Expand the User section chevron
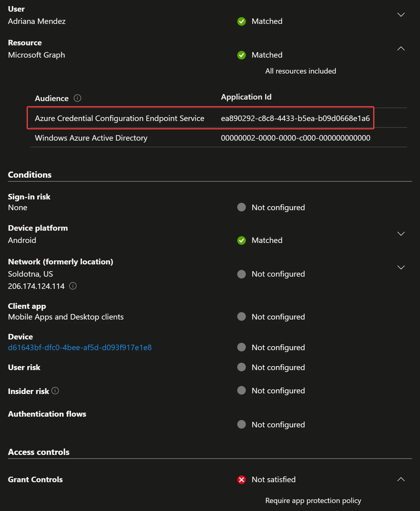Viewport: 420px width, 511px height. coord(401,15)
